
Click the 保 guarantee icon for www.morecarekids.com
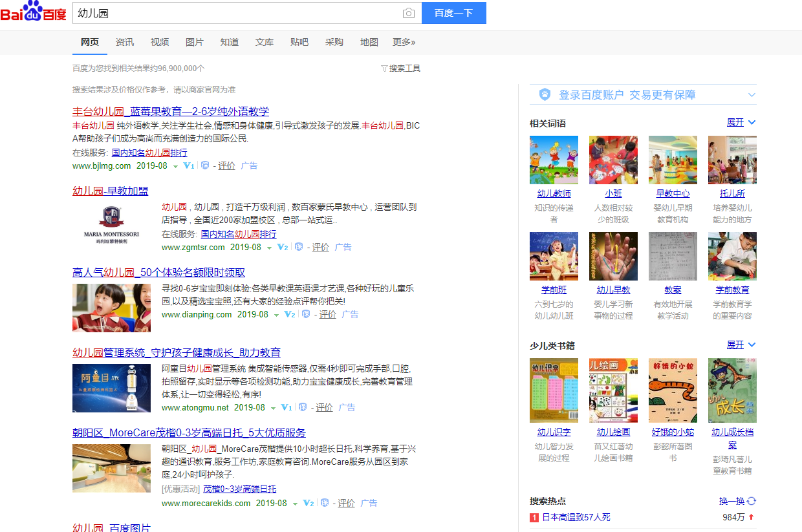(x=325, y=503)
